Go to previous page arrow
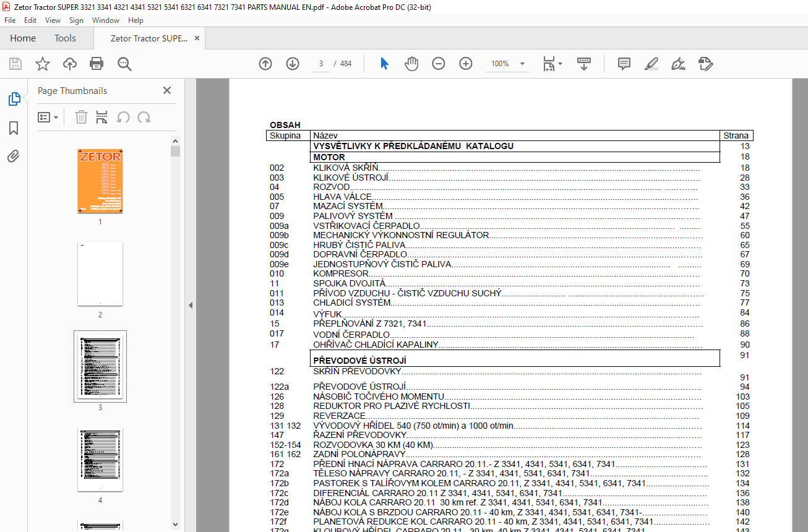The width and height of the screenshot is (808, 532). click(265, 64)
